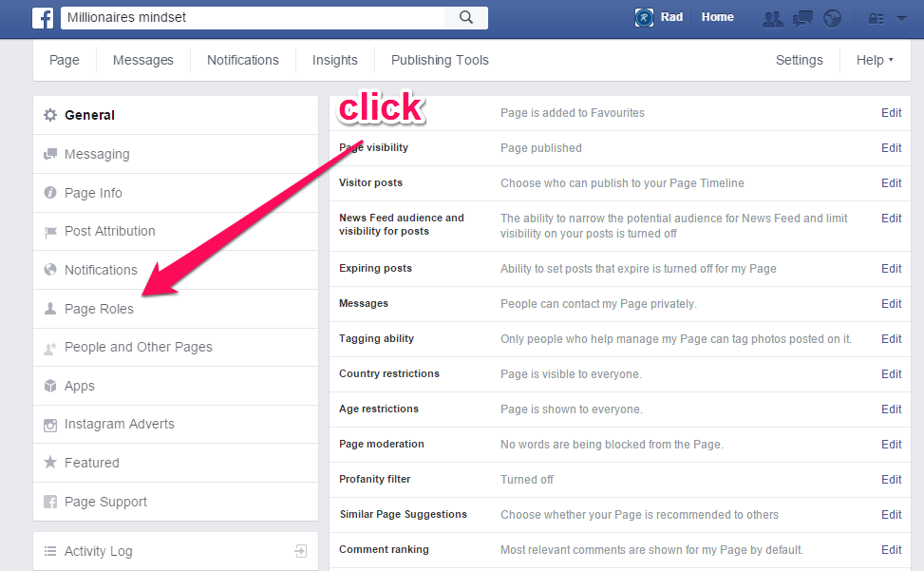Expand the Help menu
The width and height of the screenshot is (924, 571).
tap(872, 60)
